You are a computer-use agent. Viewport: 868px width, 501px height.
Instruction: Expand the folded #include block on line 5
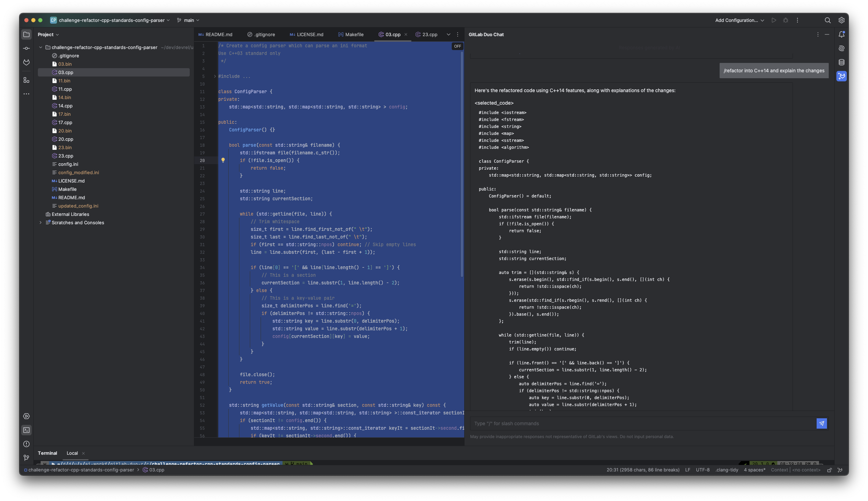[x=215, y=76]
